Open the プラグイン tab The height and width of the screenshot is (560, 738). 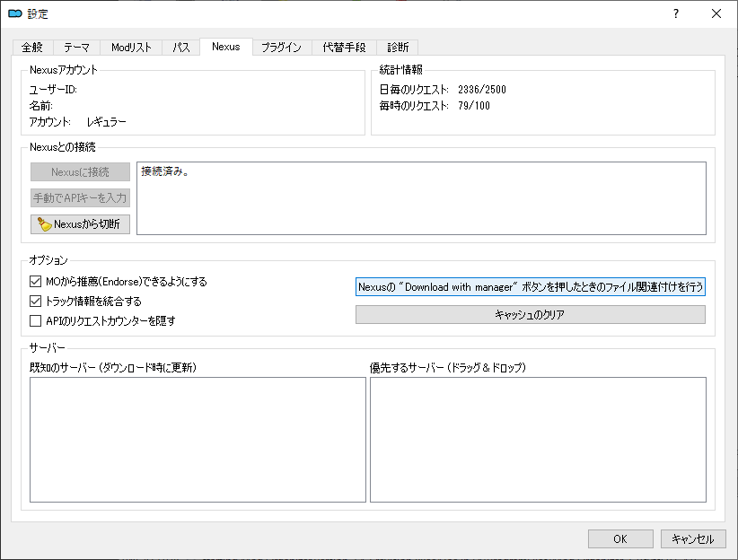click(281, 48)
